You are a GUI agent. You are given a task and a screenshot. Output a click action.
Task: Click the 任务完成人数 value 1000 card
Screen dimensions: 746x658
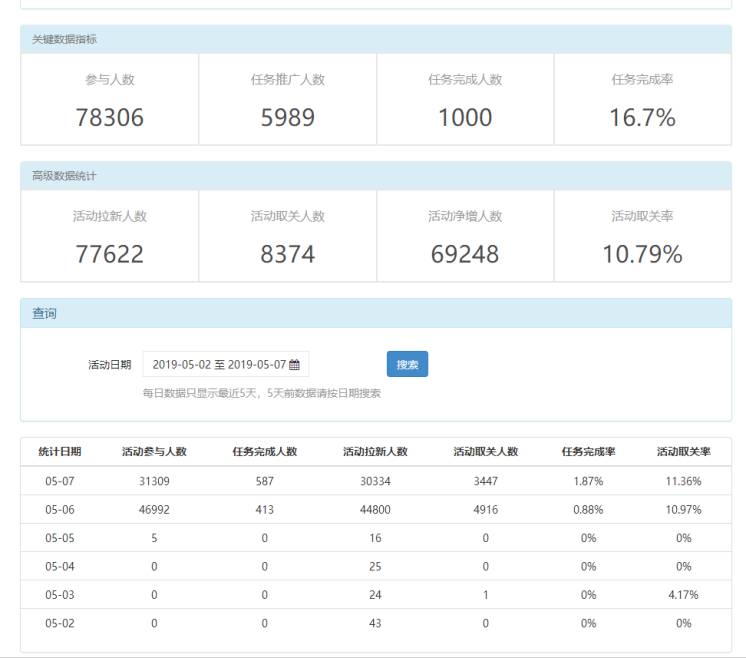coord(465,99)
